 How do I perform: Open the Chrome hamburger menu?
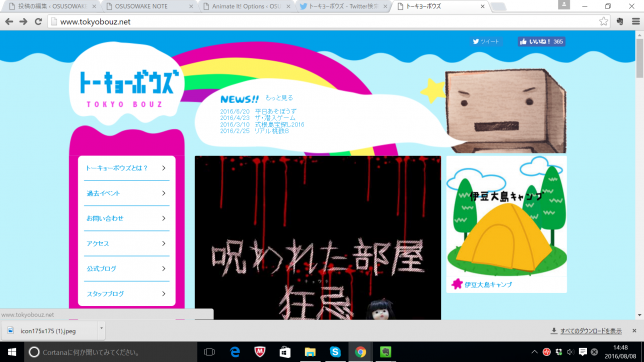click(635, 21)
